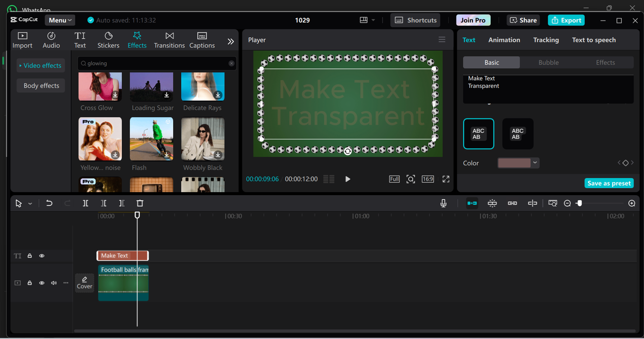Go to the next keyframe arrow

pyautogui.click(x=632, y=163)
